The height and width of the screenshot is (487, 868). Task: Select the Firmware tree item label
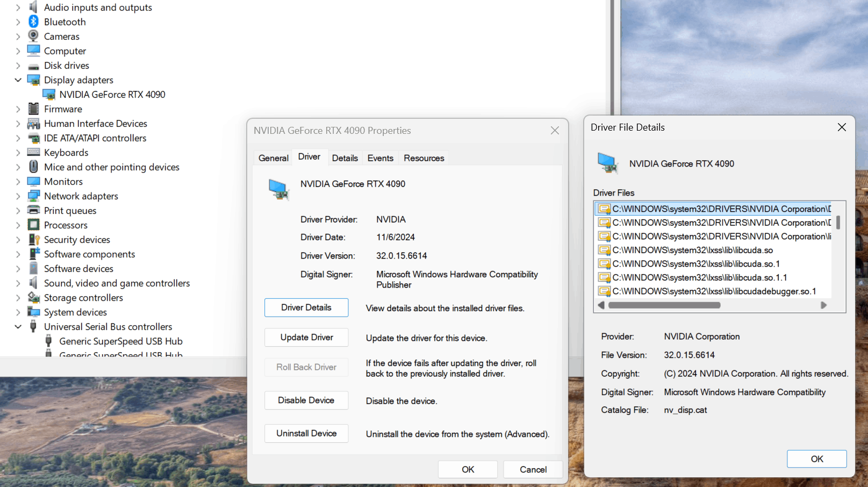63,109
